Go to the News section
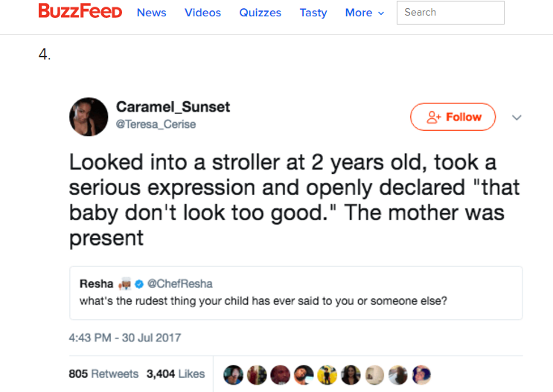The height and width of the screenshot is (392, 553). (x=151, y=13)
